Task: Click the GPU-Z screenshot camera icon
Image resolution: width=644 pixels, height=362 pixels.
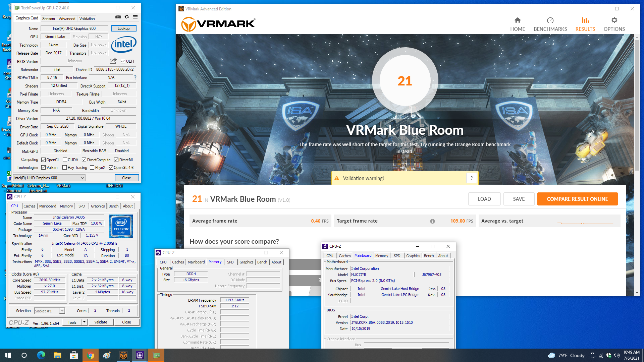Action: pos(118,17)
